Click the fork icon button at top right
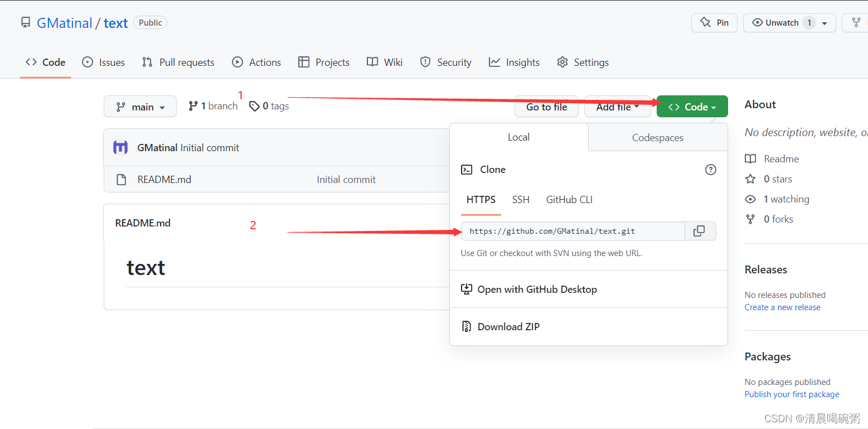Screen dimensions: 868x429 [x=856, y=23]
